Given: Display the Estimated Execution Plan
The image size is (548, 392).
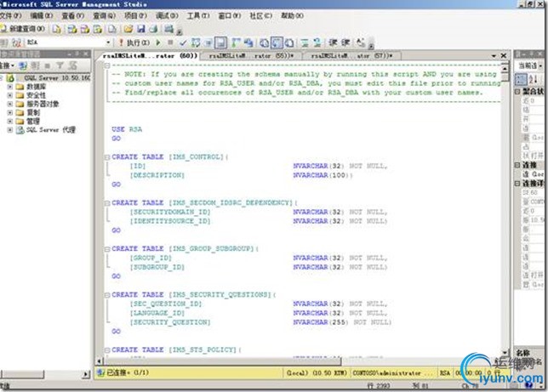Looking at the screenshot, I should [196, 43].
